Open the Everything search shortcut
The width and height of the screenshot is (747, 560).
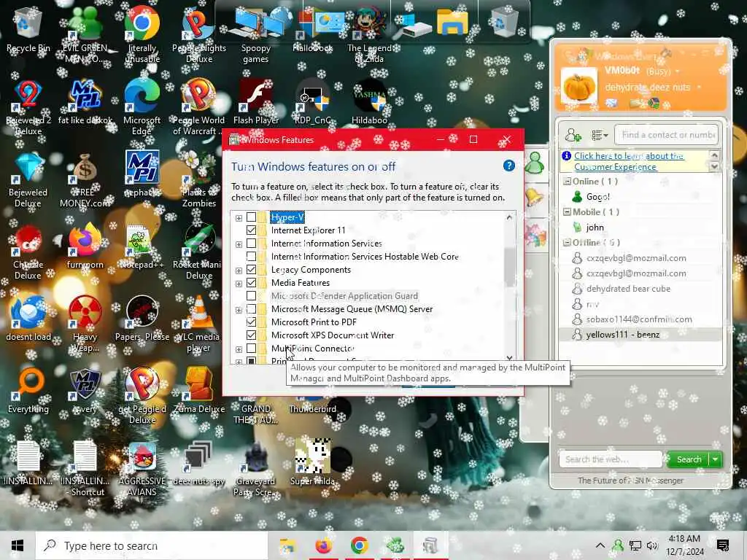pos(28,391)
